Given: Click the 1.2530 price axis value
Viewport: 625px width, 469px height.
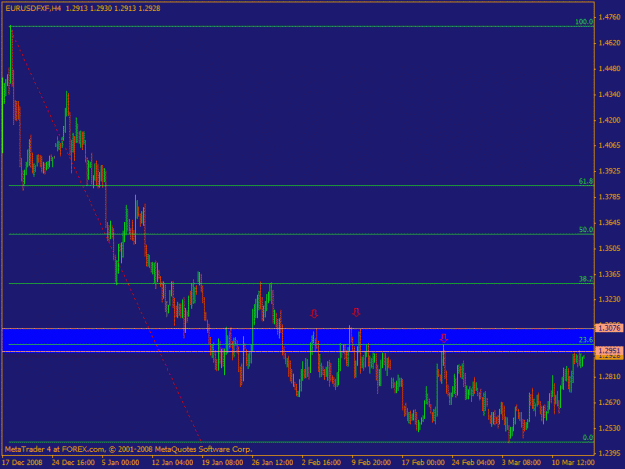Looking at the screenshot, I should tap(610, 428).
